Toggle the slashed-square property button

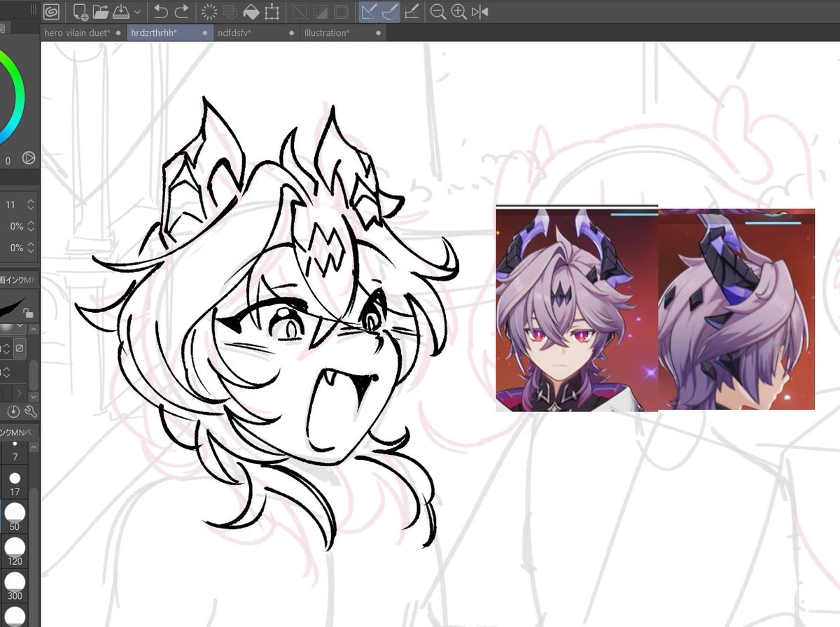[20, 347]
